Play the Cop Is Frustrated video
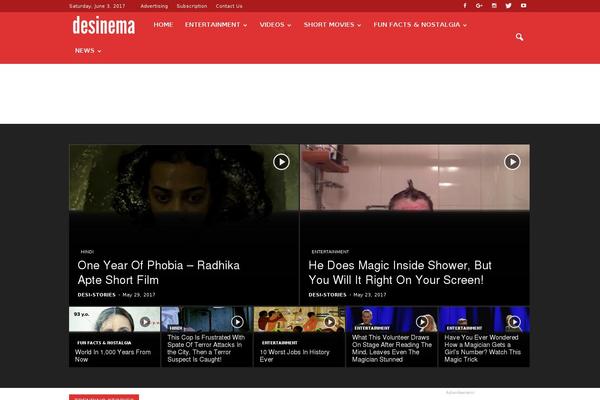Viewport: 600px width, 400px height. (x=237, y=322)
